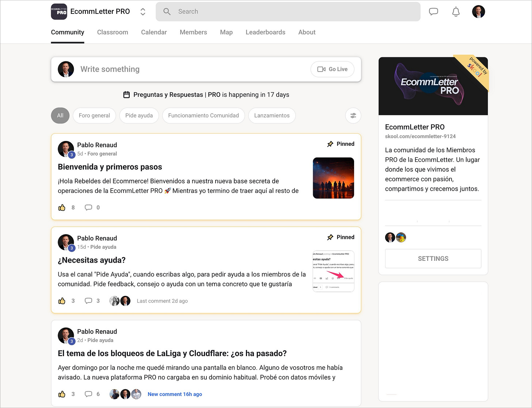Open the chat messages icon
Image resolution: width=532 pixels, height=408 pixels.
pyautogui.click(x=433, y=12)
